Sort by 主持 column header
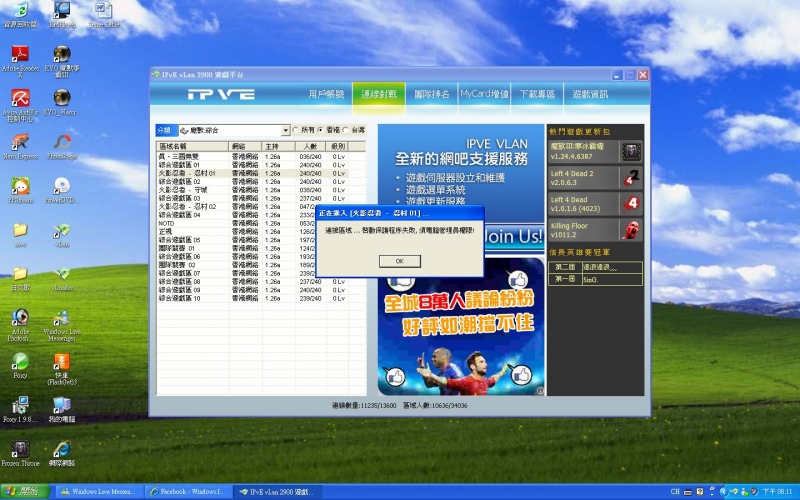This screenshot has height=500, width=800. (279, 146)
